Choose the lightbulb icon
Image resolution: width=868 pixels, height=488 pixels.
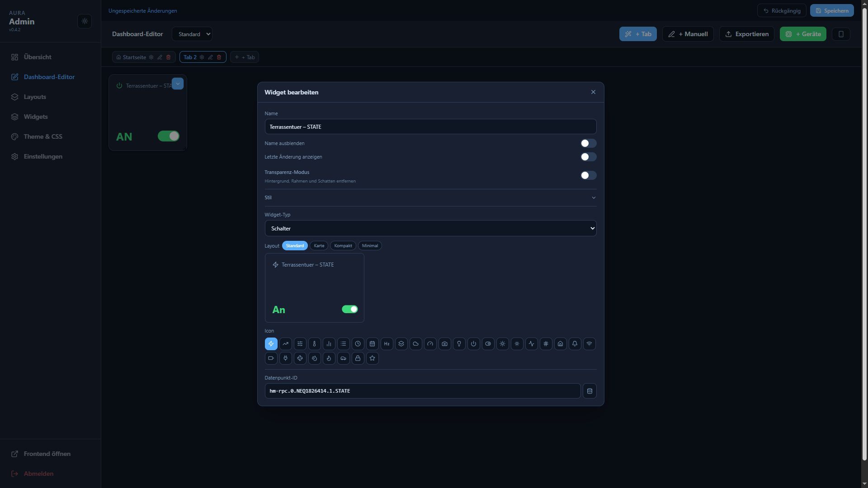pos(459,344)
